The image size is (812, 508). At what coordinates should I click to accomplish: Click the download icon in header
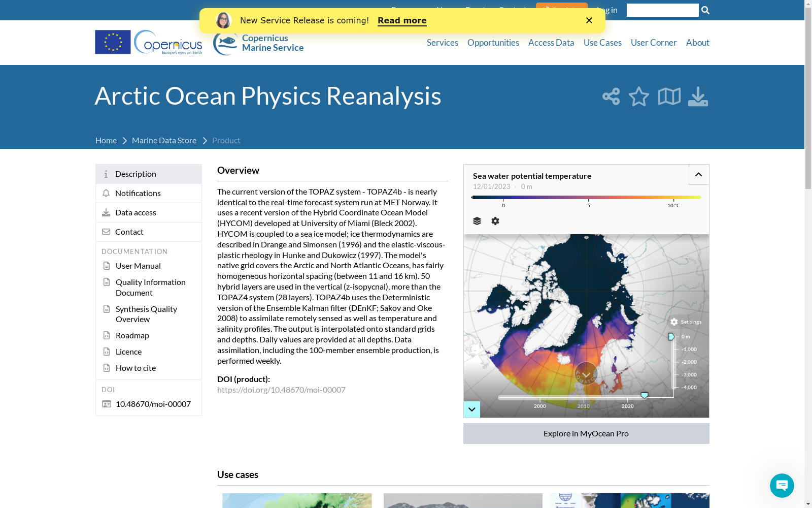tap(698, 97)
